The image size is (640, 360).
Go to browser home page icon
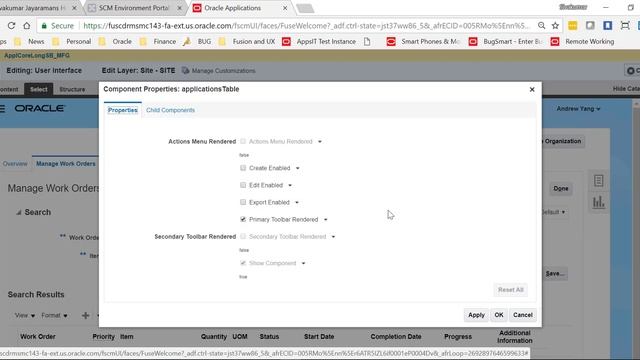coord(27,26)
